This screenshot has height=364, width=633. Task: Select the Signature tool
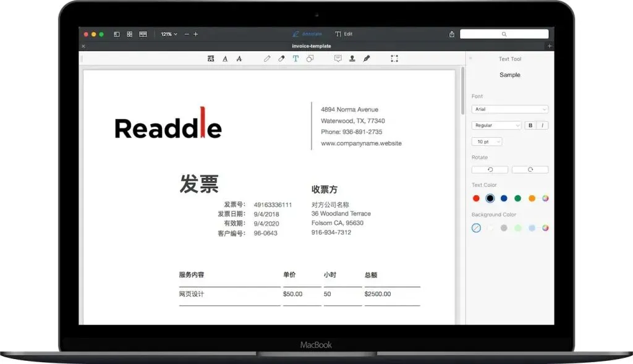pos(367,59)
